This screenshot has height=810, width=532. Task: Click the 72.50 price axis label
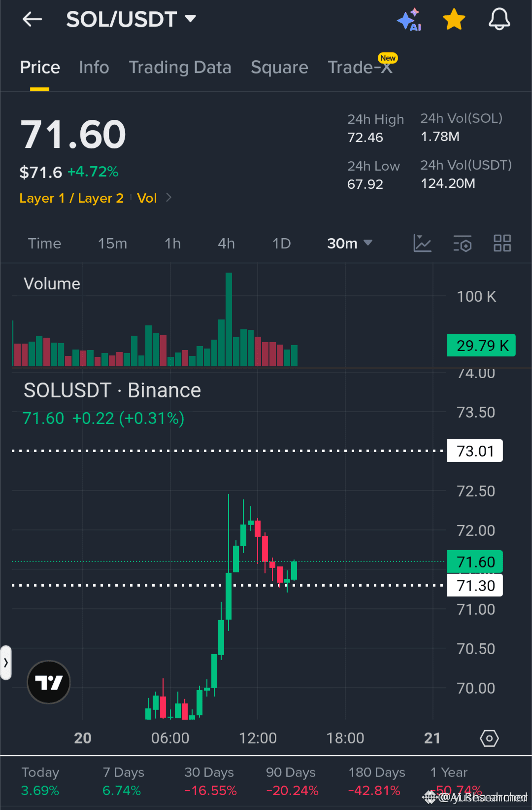point(476,491)
